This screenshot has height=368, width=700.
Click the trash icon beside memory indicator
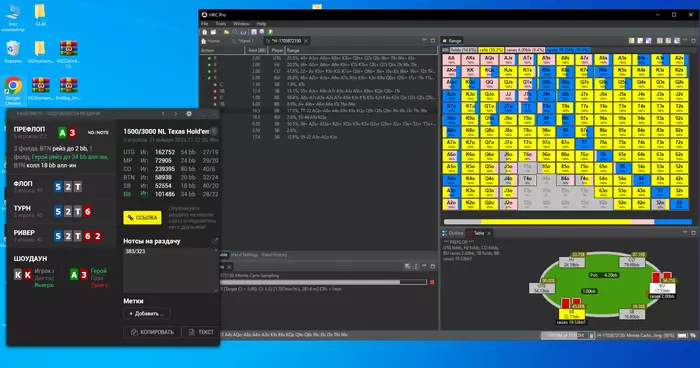click(592, 335)
